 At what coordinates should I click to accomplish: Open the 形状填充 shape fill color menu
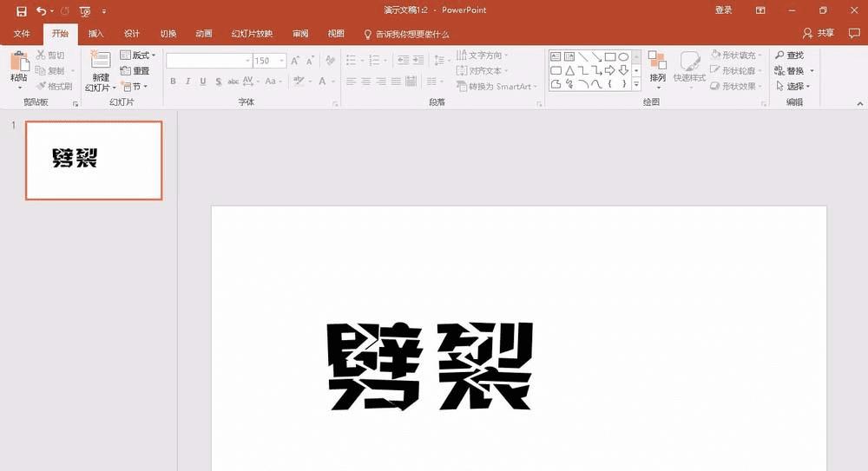[x=736, y=55]
